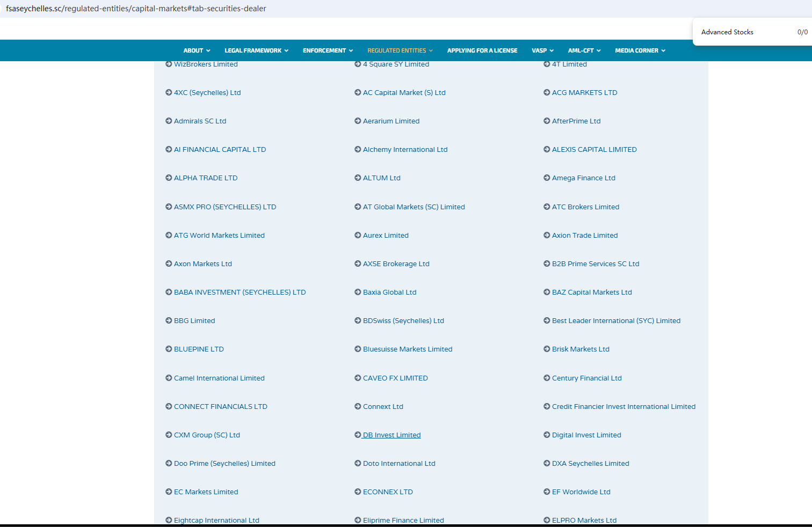Click arrow icon beside AT Global Markets (SC) Limited
The height and width of the screenshot is (527, 812).
[358, 207]
